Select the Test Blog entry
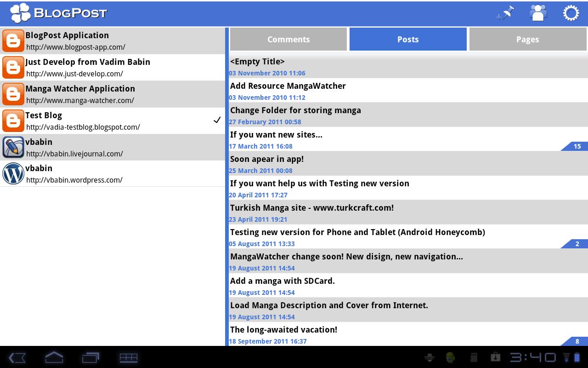Image resolution: width=588 pixels, height=368 pixels. coord(113,121)
